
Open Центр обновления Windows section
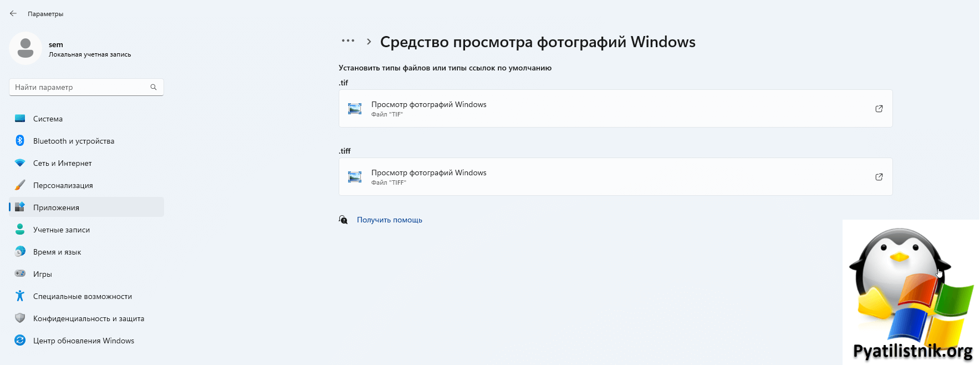pyautogui.click(x=86, y=341)
